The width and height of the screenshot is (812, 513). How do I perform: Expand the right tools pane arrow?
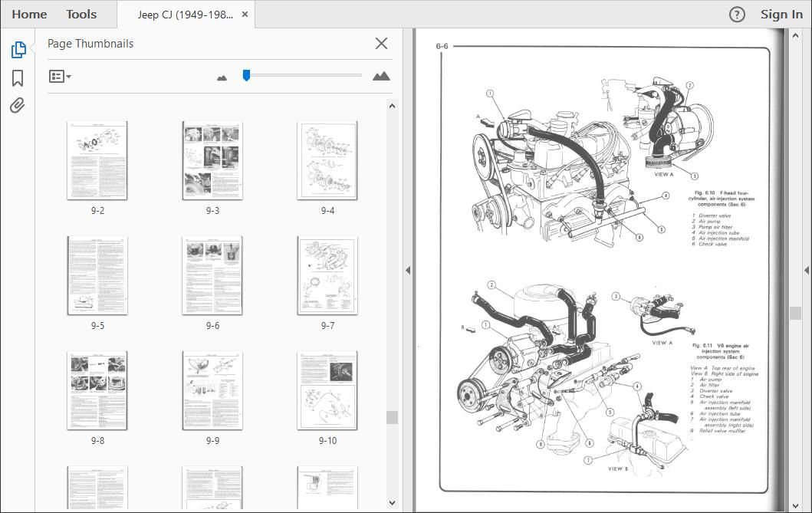[807, 270]
